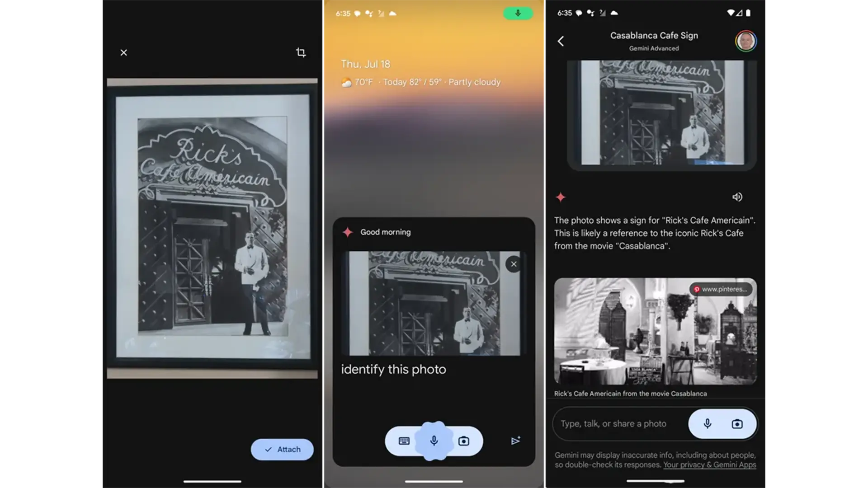Open the account profile avatar
The width and height of the screenshot is (868, 488).
tap(746, 41)
